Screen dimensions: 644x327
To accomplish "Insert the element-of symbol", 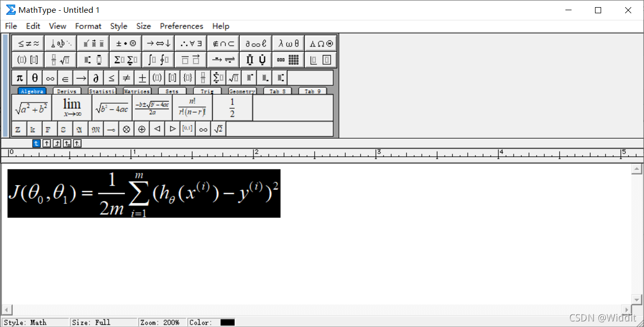I will point(65,78).
